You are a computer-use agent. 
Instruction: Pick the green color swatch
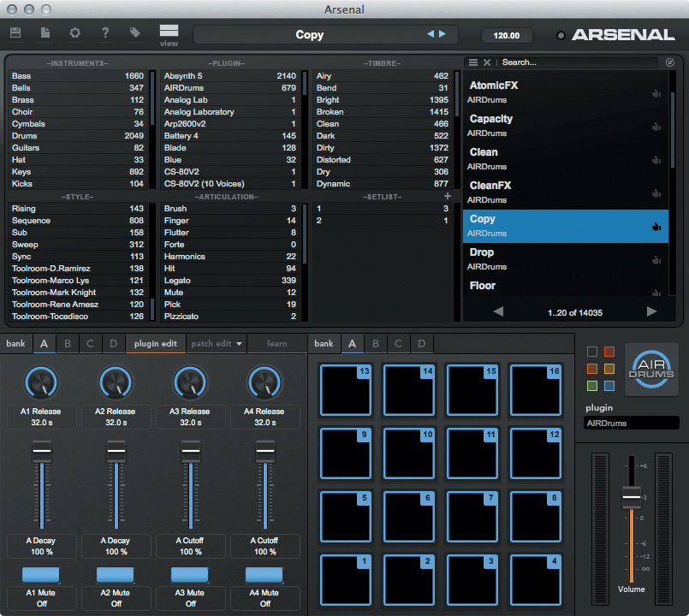coord(592,386)
